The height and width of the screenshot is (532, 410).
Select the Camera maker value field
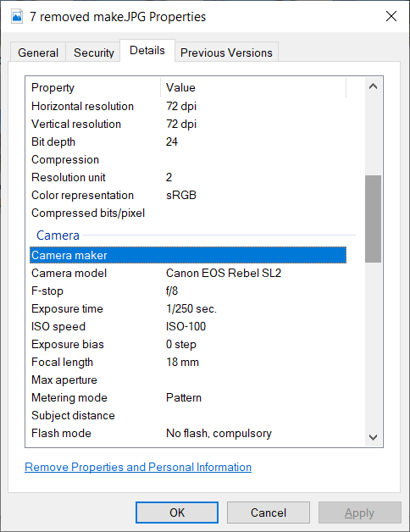tap(254, 255)
